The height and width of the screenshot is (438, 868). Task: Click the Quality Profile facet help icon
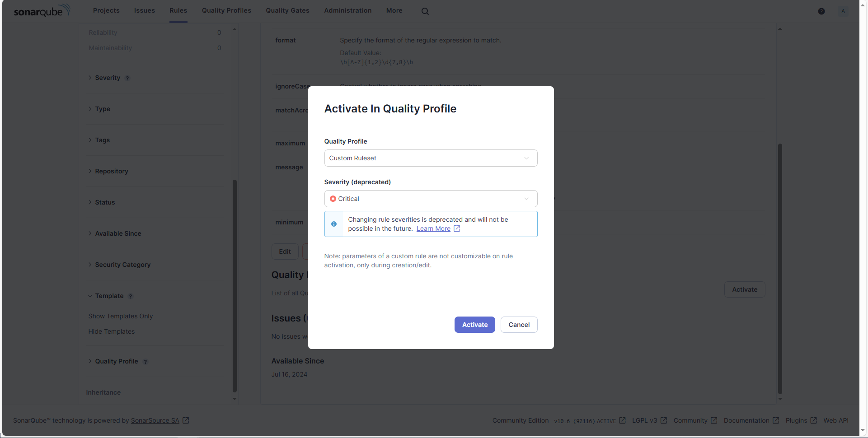click(x=145, y=362)
